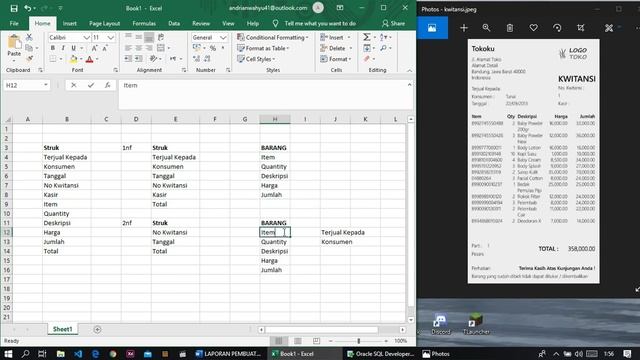
Task: Open the Formulas tab
Action: coord(144,23)
